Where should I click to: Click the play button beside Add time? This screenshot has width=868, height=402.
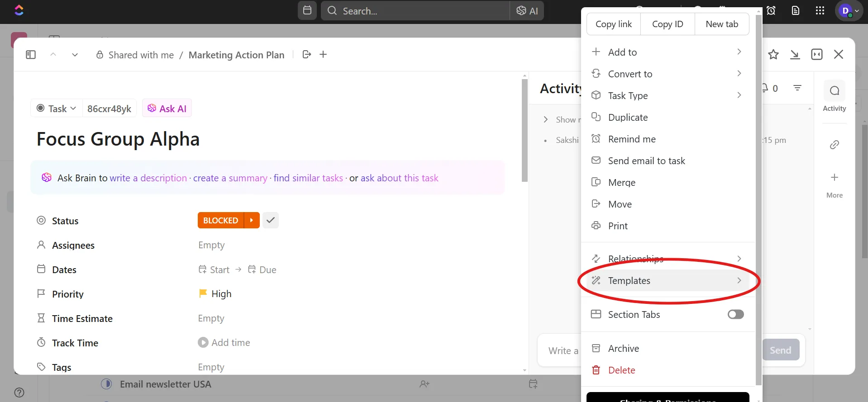coord(203,343)
